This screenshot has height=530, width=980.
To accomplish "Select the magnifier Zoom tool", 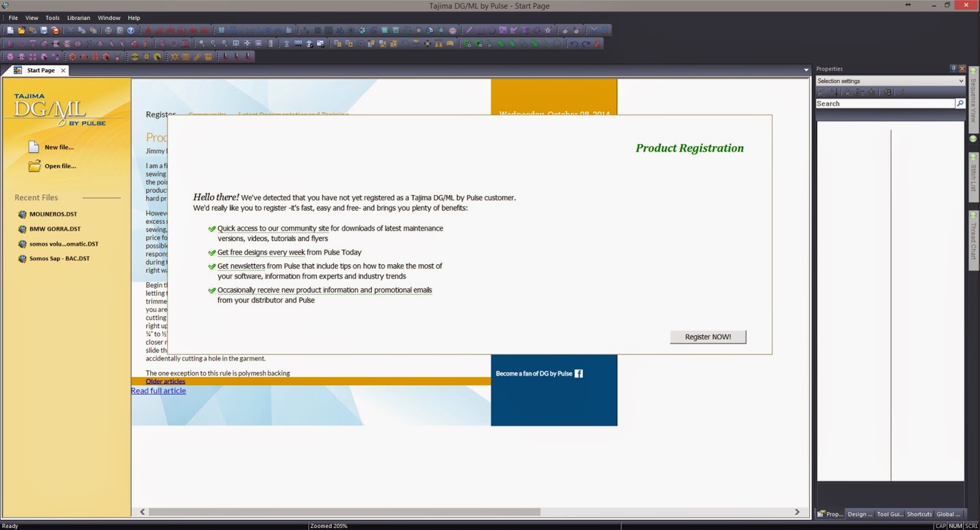I will [x=202, y=43].
